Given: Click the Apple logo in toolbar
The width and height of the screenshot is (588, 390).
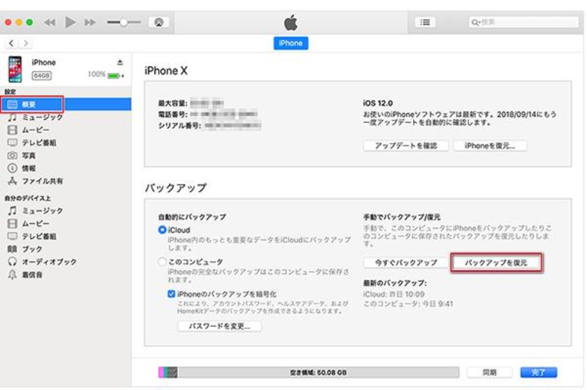Looking at the screenshot, I should click(x=290, y=23).
